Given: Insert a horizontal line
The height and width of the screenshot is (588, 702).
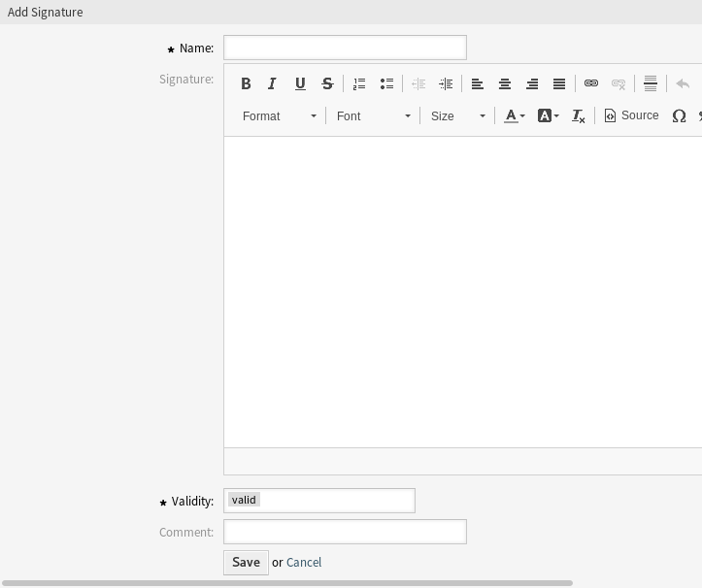Looking at the screenshot, I should pos(651,83).
